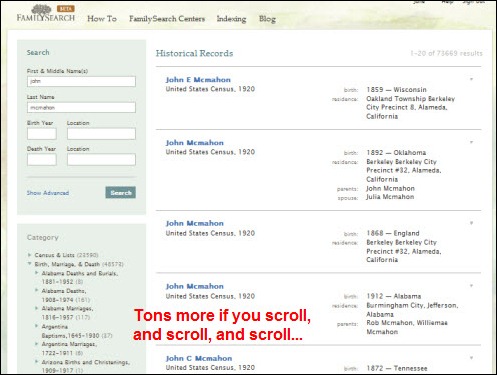Image resolution: width=497 pixels, height=375 pixels.
Task: Click spouse name Julia Mcmahon
Action: coord(390,197)
